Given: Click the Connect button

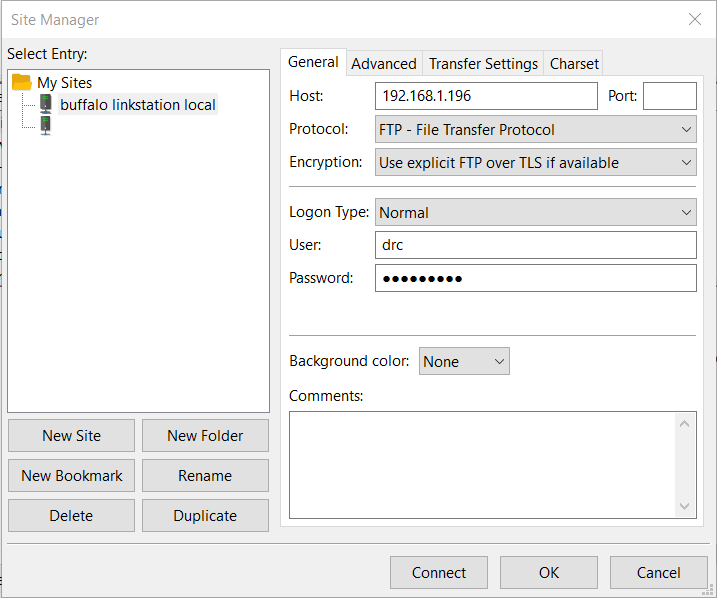Looking at the screenshot, I should pos(439,572).
